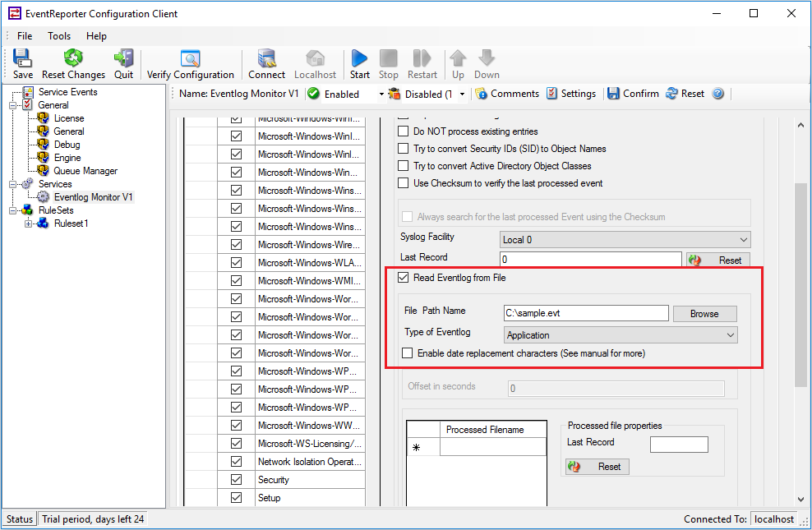Quit the application via Quit icon

point(124,63)
